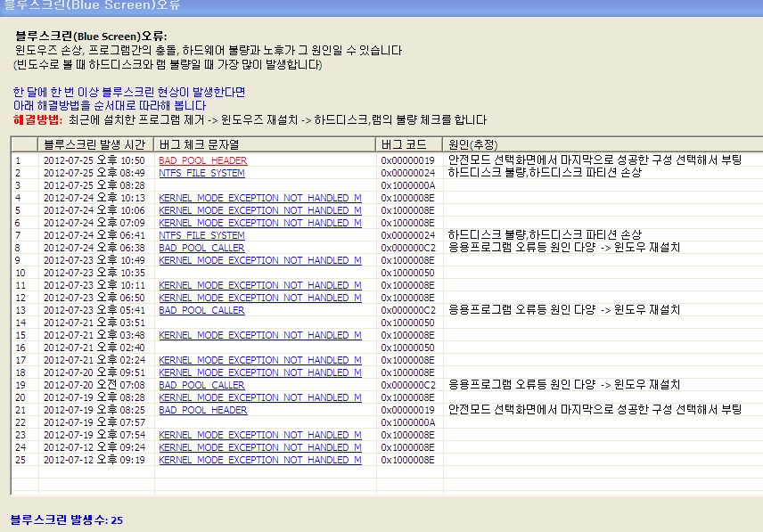Select bug code 0x000000C2 in row 8

pyautogui.click(x=407, y=248)
